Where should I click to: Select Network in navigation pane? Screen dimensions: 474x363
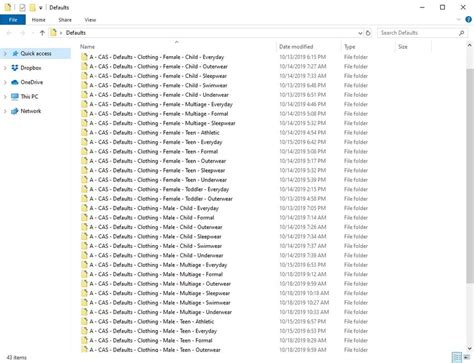31,111
